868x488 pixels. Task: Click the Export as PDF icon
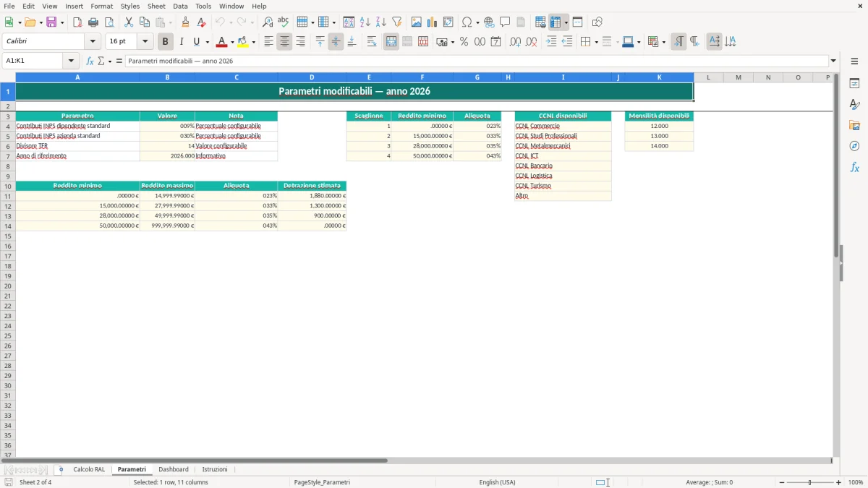[77, 22]
